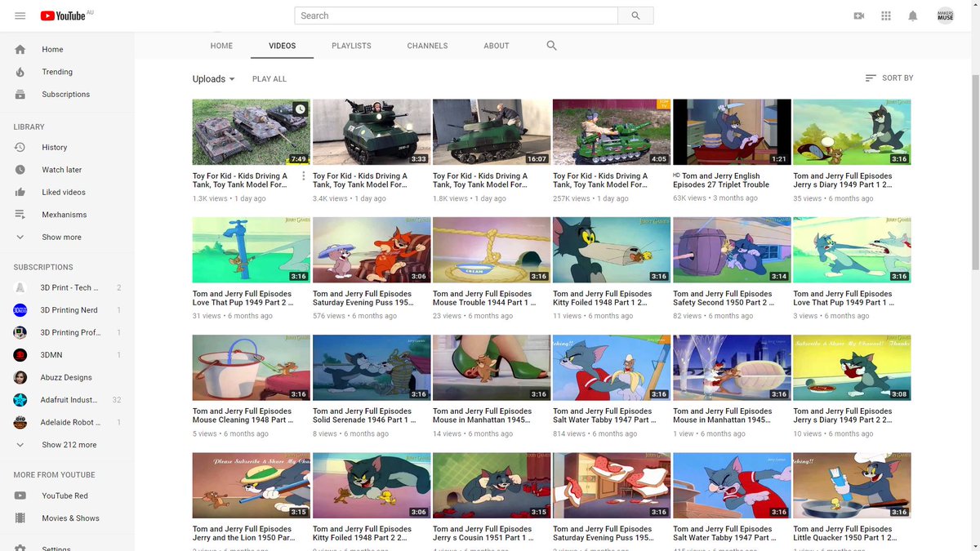This screenshot has height=551, width=980.
Task: Click the Adafruit Industries channel avatar
Action: (x=20, y=400)
